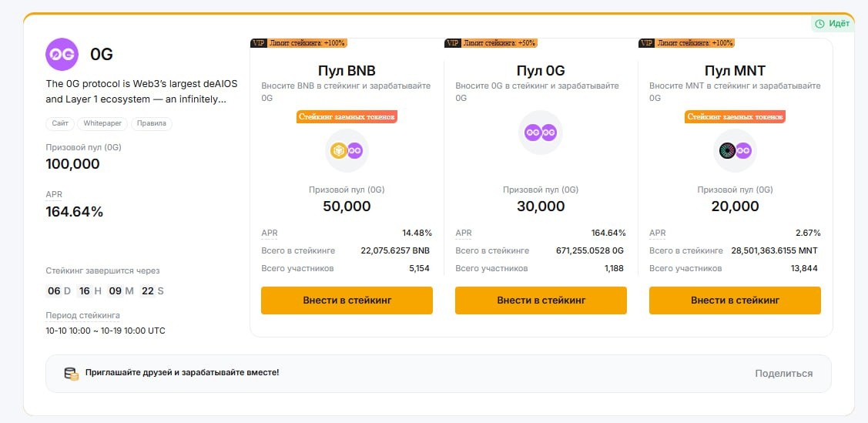Click the Стейкинг заемных токенов label under Пул MNT

735,117
